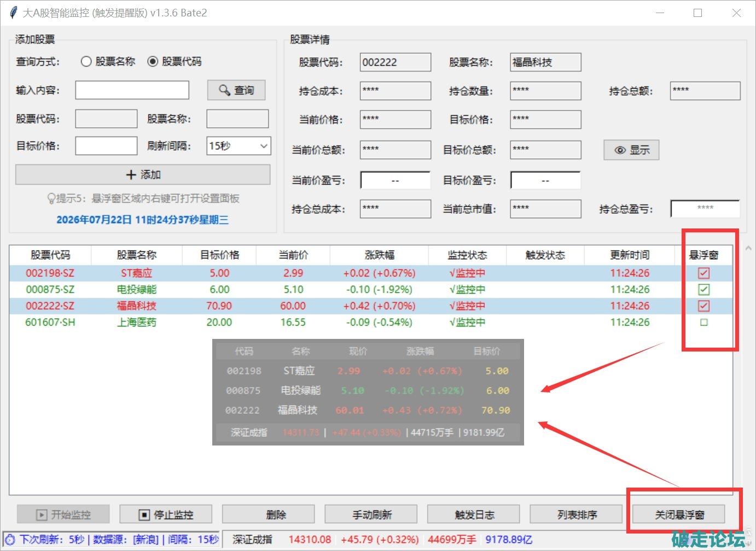Click the 监控状态 column header

click(467, 255)
